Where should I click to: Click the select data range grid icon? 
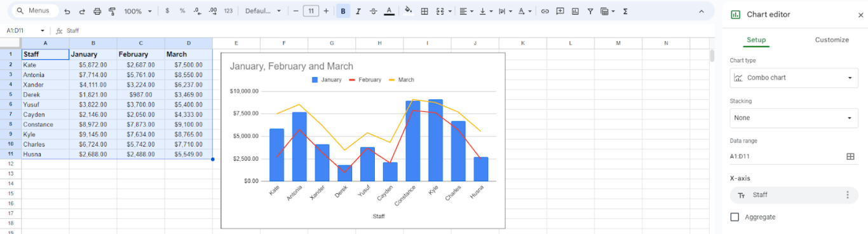coord(850,156)
